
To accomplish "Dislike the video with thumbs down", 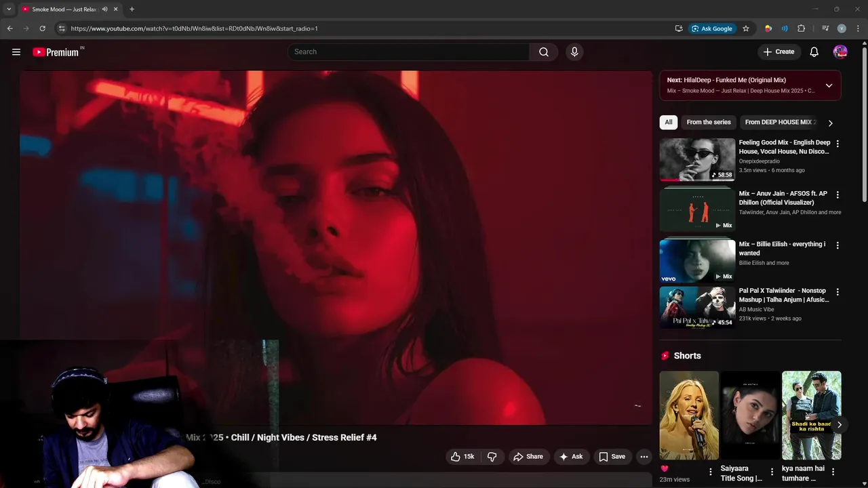I will pyautogui.click(x=492, y=457).
